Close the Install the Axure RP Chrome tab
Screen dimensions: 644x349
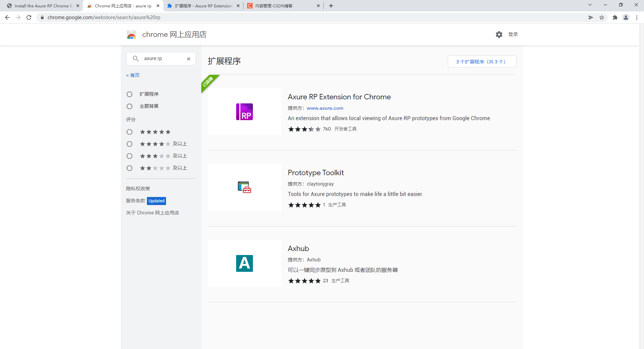pyautogui.click(x=78, y=6)
